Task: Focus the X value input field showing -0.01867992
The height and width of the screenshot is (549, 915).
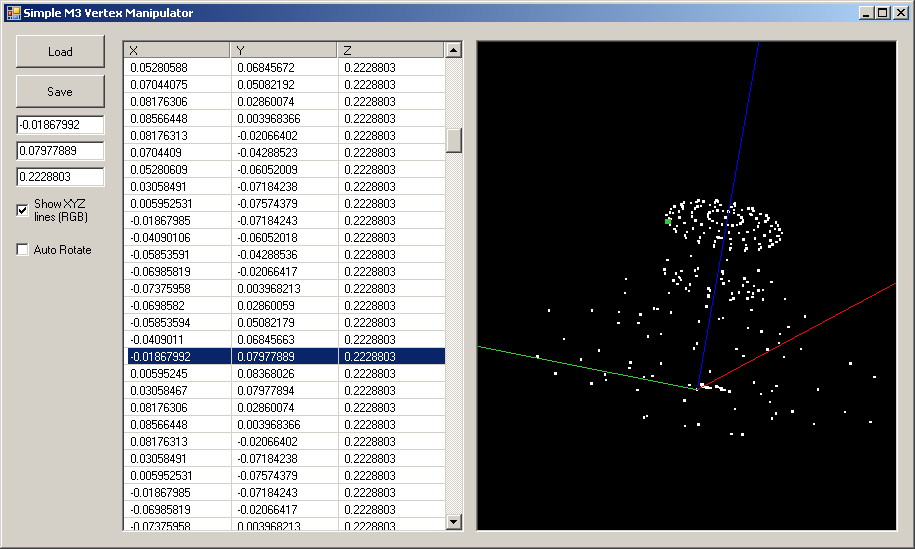Action: click(60, 125)
